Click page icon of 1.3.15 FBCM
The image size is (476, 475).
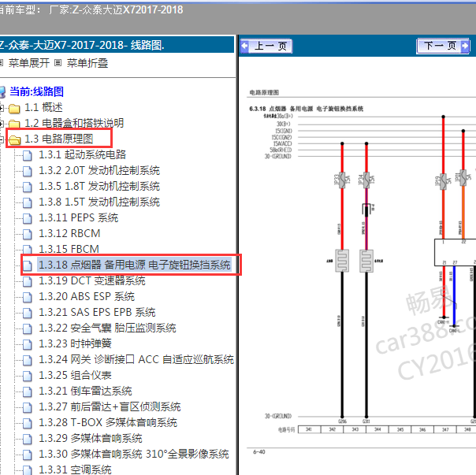point(28,250)
